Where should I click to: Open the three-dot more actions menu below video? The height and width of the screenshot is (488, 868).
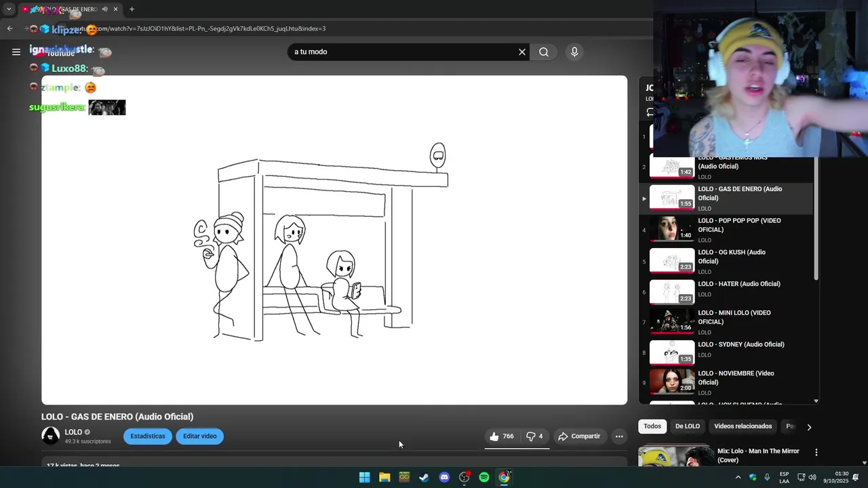pyautogui.click(x=619, y=436)
